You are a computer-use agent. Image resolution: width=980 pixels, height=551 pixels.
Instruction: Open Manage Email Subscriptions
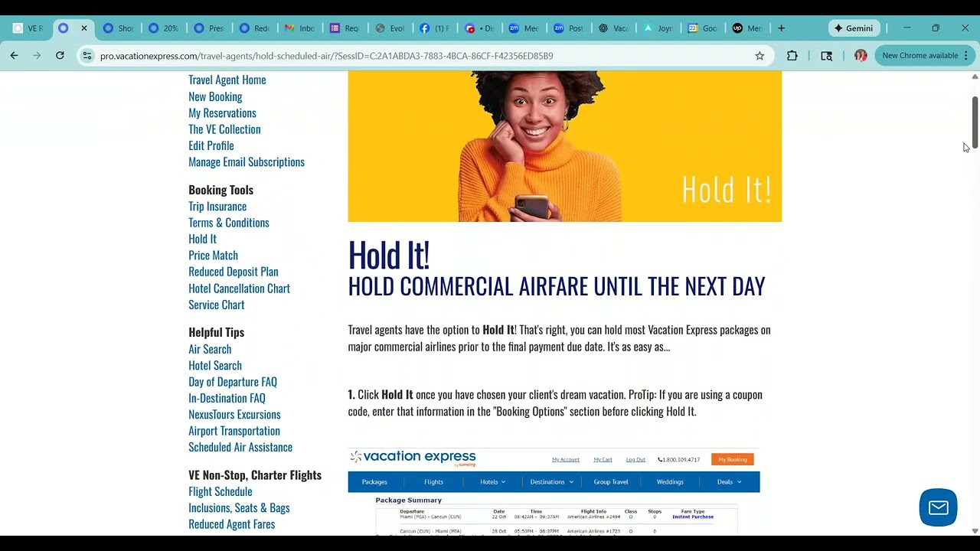coord(247,161)
